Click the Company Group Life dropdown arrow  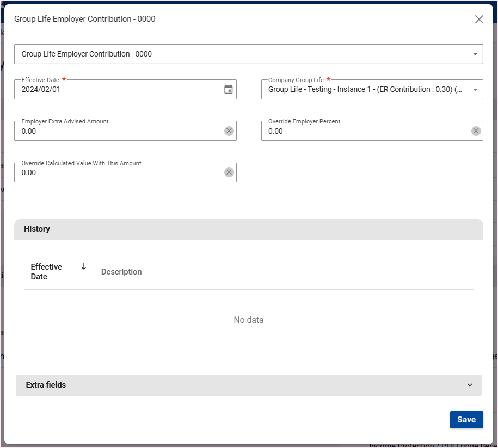(x=475, y=90)
